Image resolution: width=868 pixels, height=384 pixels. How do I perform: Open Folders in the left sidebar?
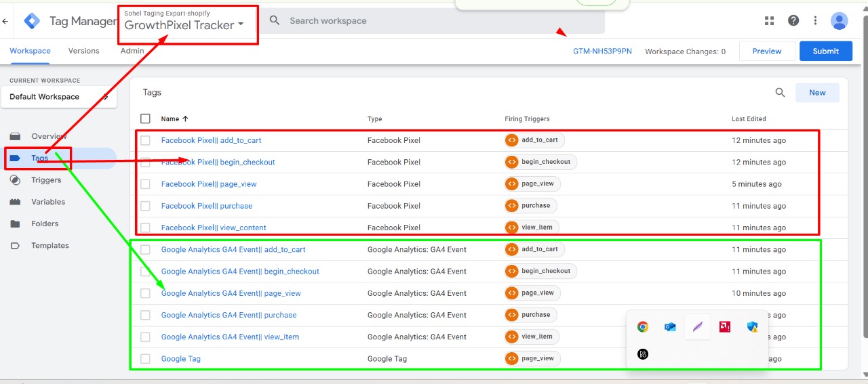click(x=45, y=223)
